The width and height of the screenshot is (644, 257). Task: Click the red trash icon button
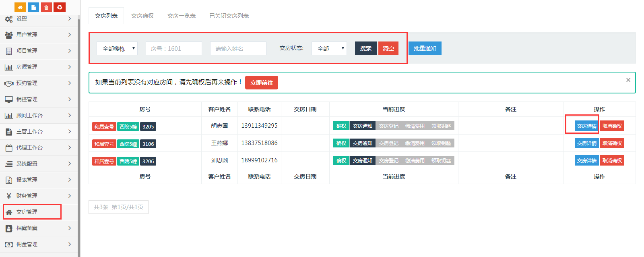click(46, 7)
